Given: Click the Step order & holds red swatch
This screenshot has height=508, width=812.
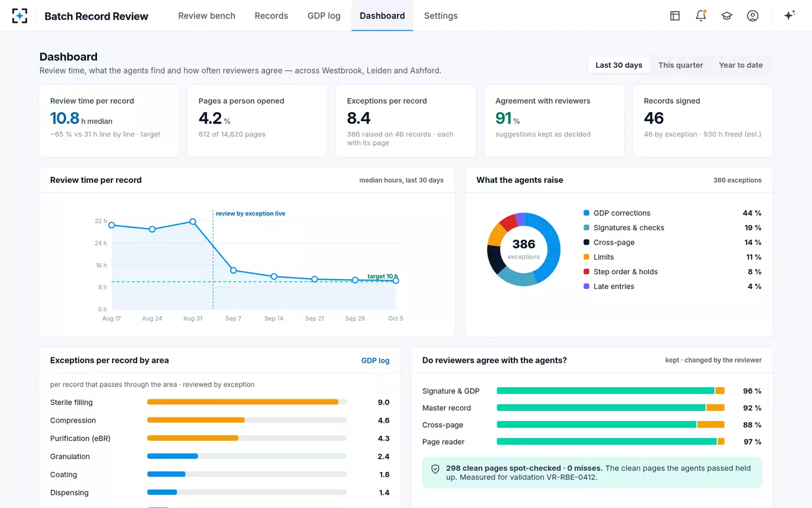Looking at the screenshot, I should (586, 271).
